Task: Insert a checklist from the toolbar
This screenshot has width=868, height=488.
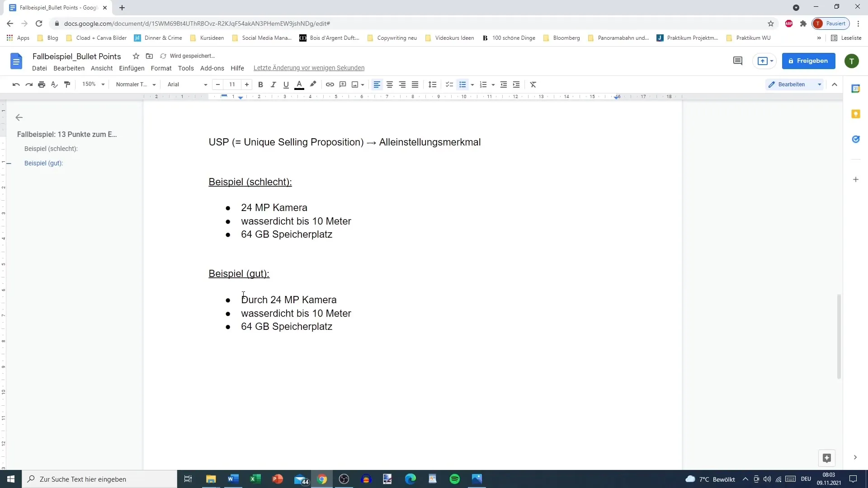Action: pyautogui.click(x=449, y=84)
